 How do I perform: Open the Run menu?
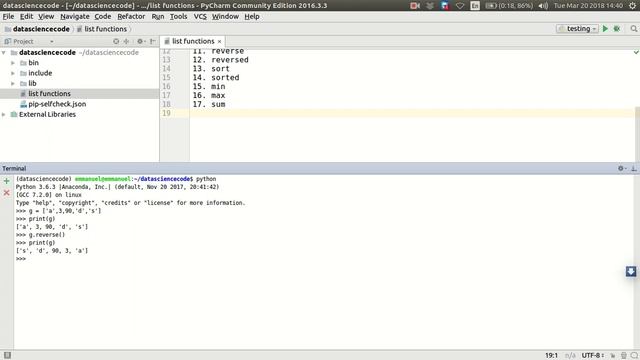pyautogui.click(x=158, y=16)
